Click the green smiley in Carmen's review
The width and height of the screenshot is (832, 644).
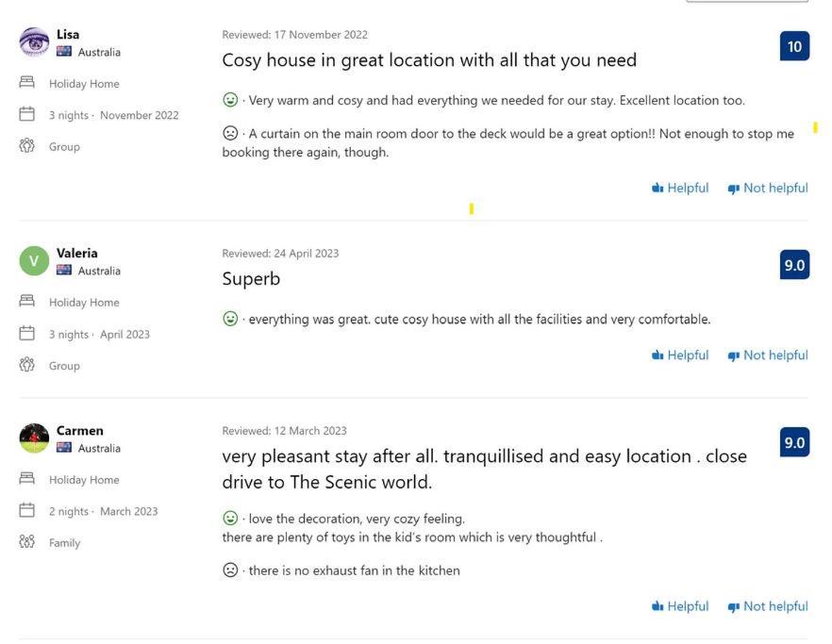pos(230,518)
